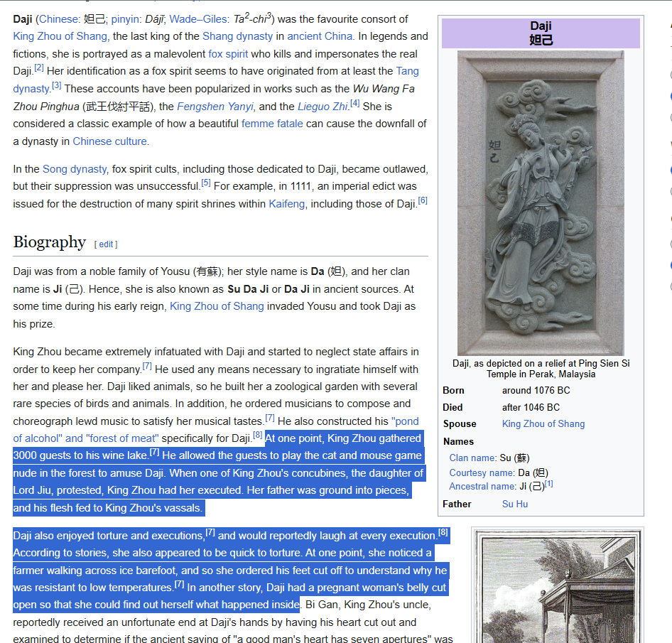Open citation 7 after 'torture and executions'
Screen dimensions: 672x643
click(x=210, y=532)
